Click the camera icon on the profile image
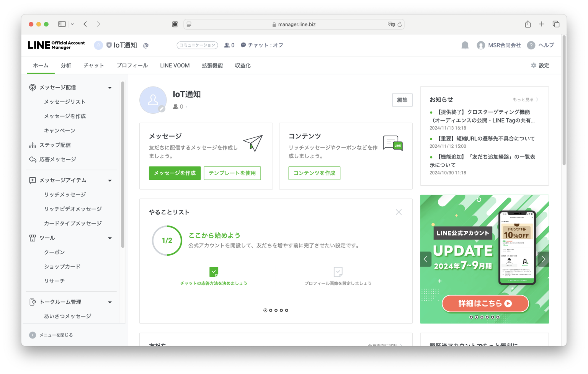The image size is (588, 374). (x=162, y=109)
